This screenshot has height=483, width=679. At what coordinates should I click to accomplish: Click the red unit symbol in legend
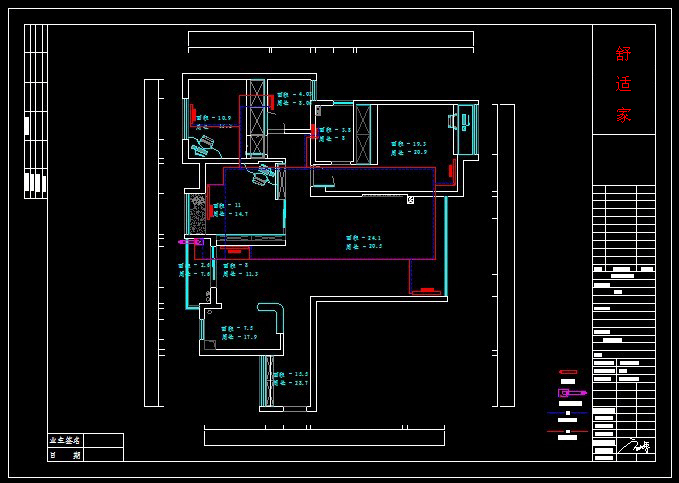click(567, 372)
